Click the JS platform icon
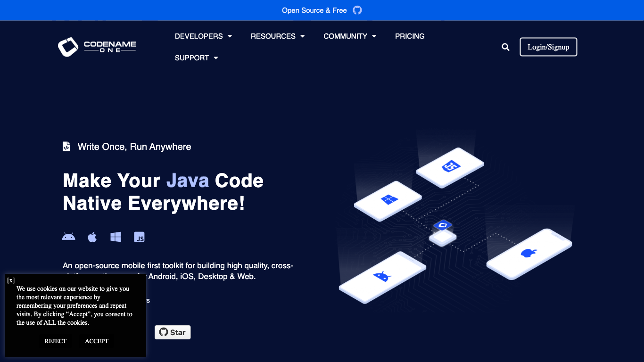Image resolution: width=644 pixels, height=362 pixels. coord(139,237)
